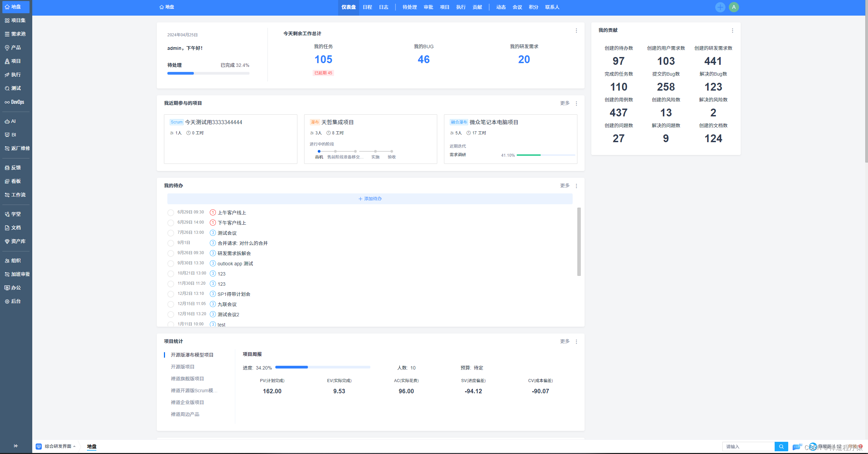Click the blue plus quick-create icon
The height and width of the screenshot is (454, 868).
tap(720, 7)
